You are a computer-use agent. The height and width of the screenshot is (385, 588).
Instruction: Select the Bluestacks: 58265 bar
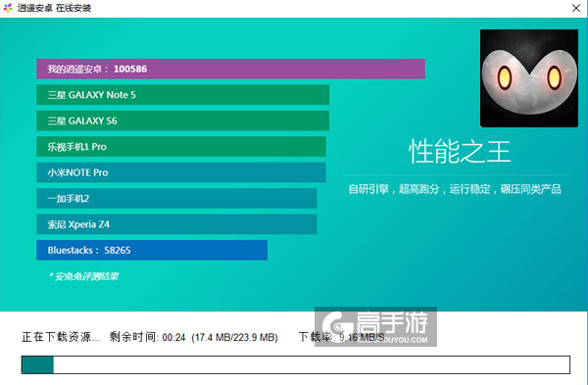[x=152, y=250]
